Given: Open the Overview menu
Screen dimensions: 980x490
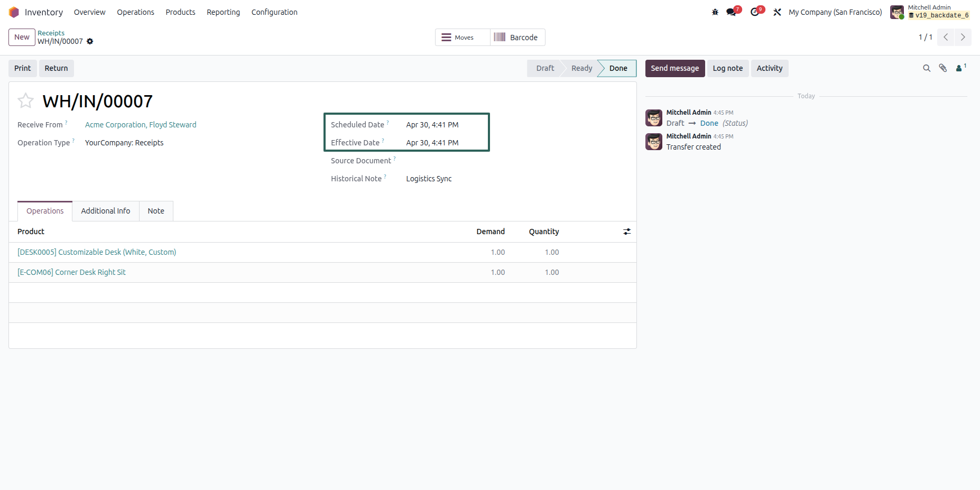Looking at the screenshot, I should tap(89, 12).
